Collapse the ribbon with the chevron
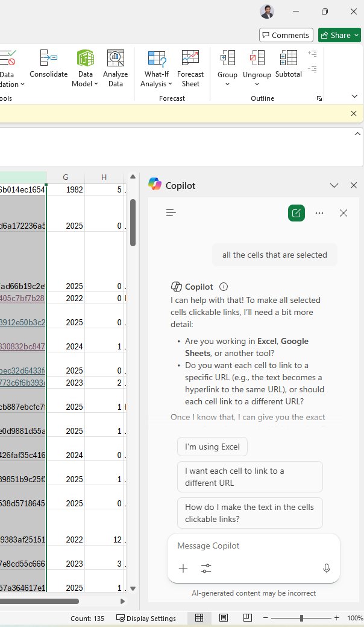 click(354, 96)
